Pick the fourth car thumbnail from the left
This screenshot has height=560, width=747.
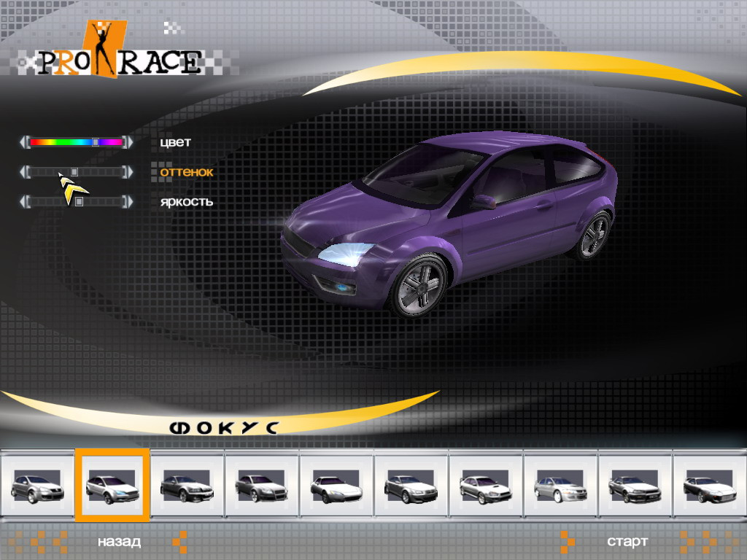point(262,485)
